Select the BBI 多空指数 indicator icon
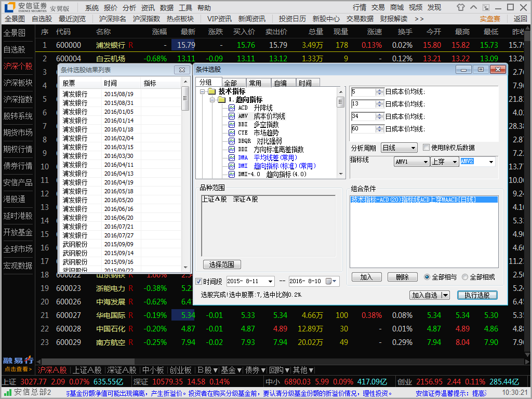The width and height of the screenshot is (532, 399). (232, 125)
